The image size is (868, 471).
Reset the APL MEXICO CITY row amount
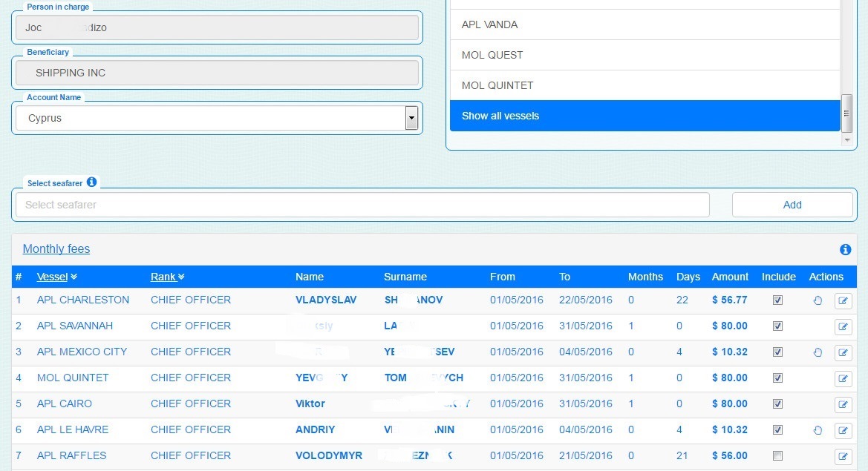(x=818, y=353)
